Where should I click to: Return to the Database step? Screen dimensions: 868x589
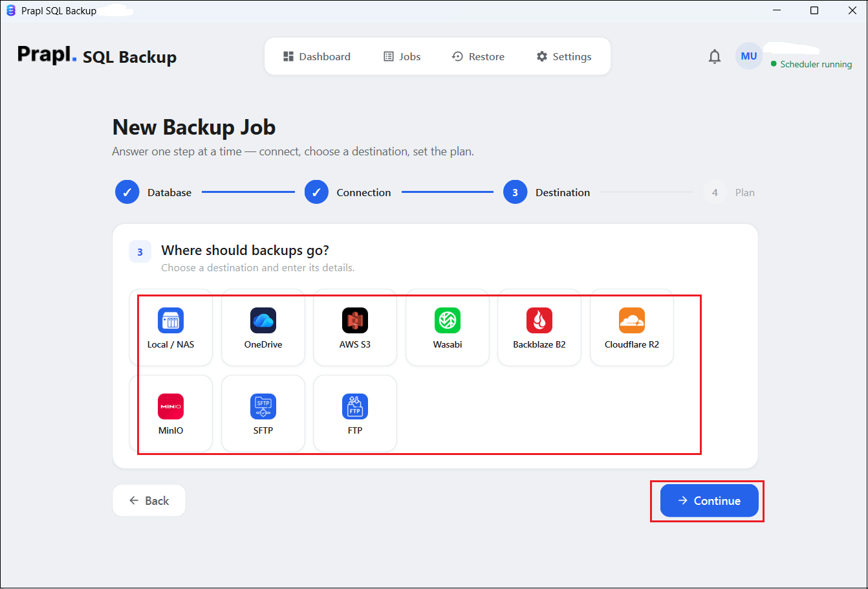(x=153, y=192)
